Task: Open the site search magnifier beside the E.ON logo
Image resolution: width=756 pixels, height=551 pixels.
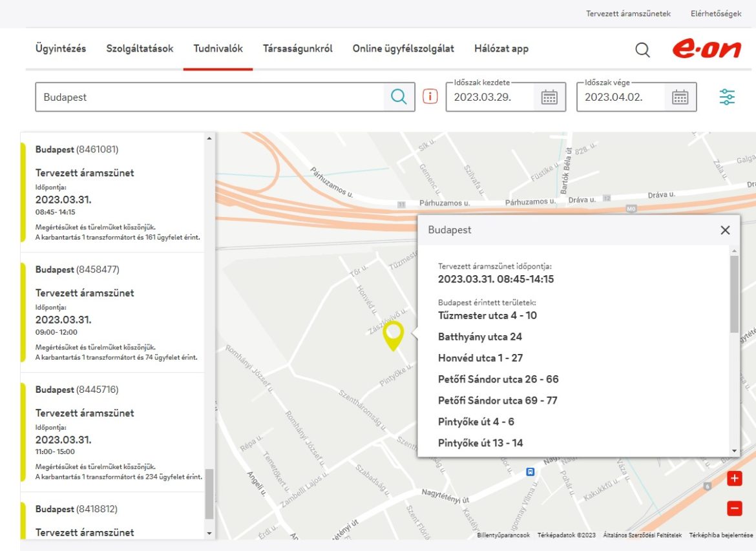Action: click(x=642, y=50)
